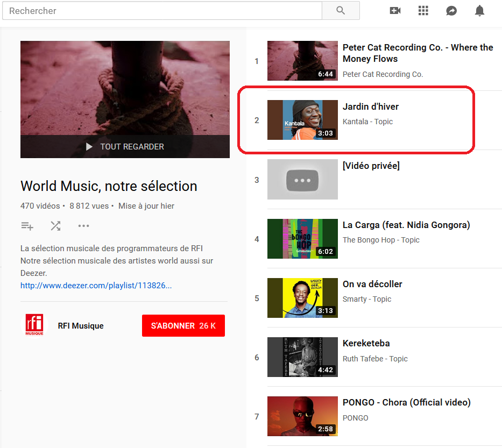502x448 pixels.
Task: Visit the 'Smarty - Topic' channel
Action: tap(367, 299)
